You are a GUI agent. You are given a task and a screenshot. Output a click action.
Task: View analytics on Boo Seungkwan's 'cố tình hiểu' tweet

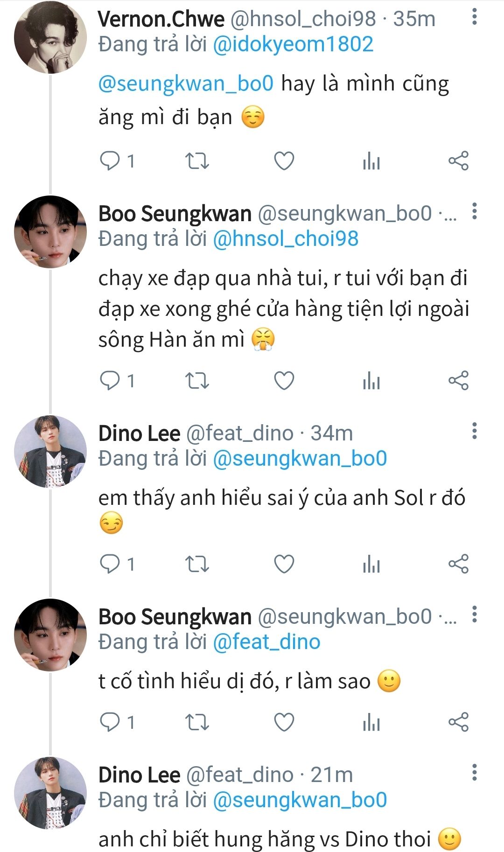tap(371, 723)
